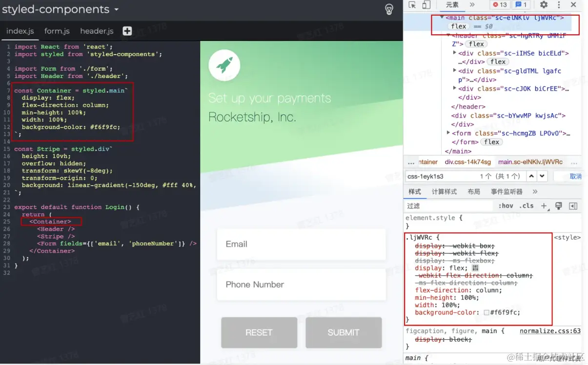The image size is (588, 365).
Task: Open the 元素 panel tab
Action: (452, 5)
